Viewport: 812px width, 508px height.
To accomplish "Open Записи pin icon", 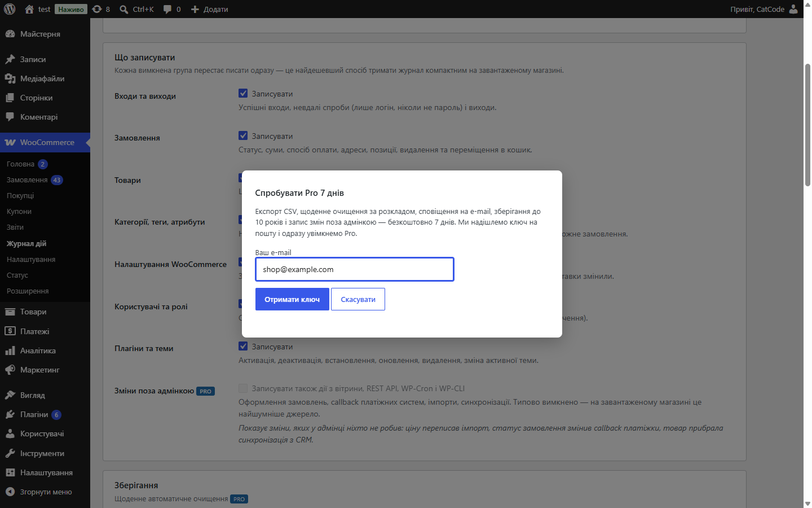I will [10, 59].
